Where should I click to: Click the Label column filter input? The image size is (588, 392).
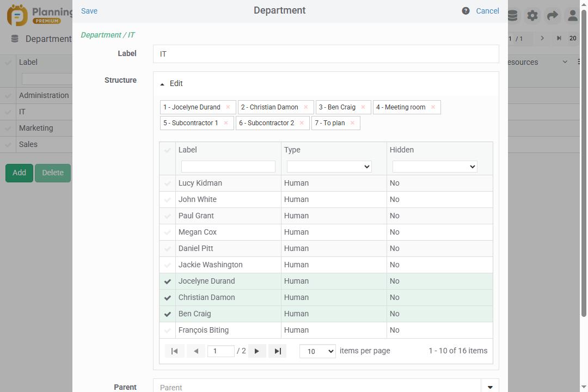[228, 167]
